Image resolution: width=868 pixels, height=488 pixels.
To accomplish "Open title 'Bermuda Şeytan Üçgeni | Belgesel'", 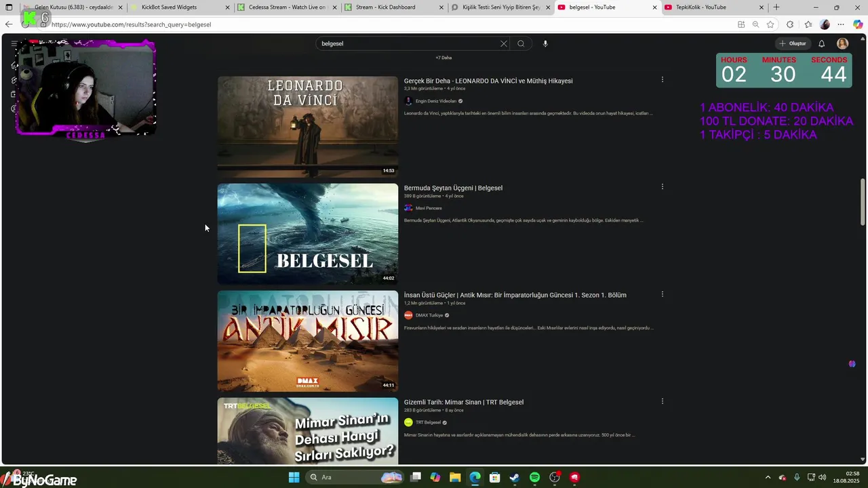I will click(453, 188).
